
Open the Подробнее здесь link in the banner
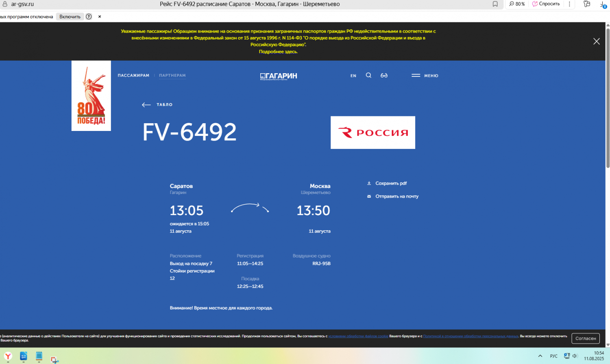[x=278, y=52]
